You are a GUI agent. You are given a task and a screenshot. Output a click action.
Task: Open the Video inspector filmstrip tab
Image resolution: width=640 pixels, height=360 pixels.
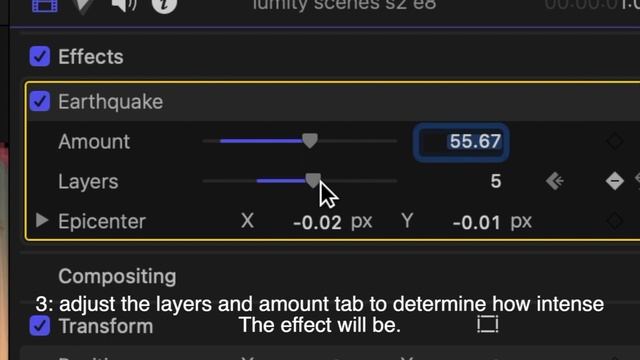click(45, 6)
